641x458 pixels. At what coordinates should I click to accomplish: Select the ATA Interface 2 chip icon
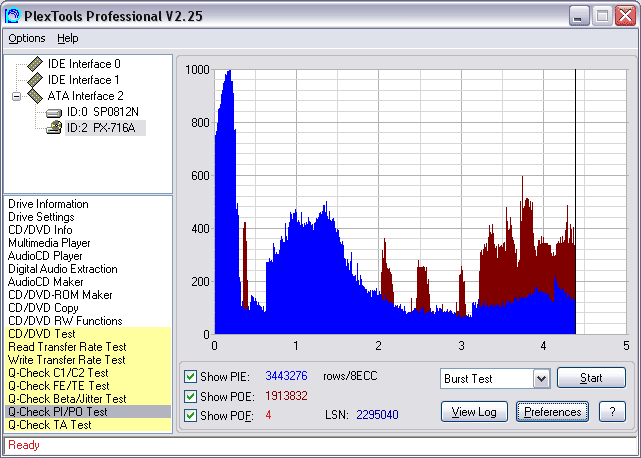click(x=35, y=96)
